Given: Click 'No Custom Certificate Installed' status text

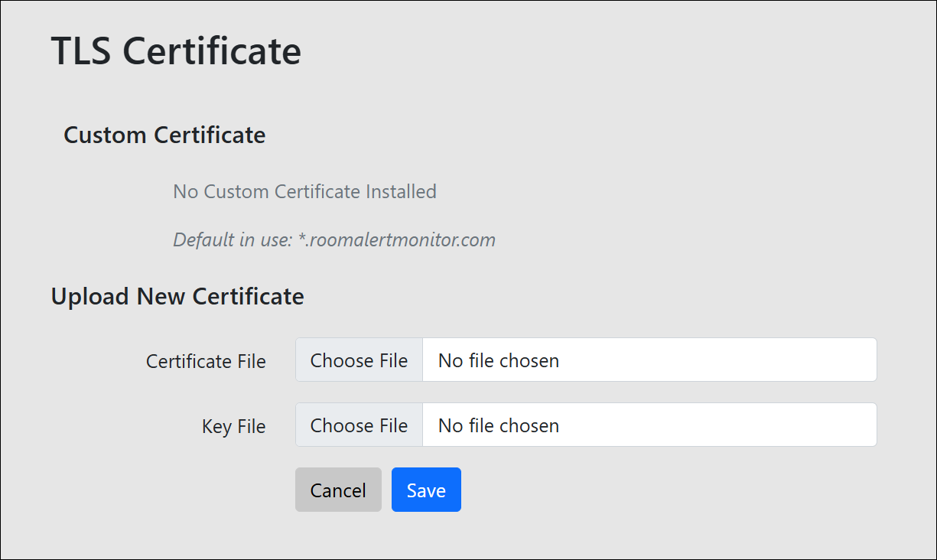Looking at the screenshot, I should click(304, 191).
